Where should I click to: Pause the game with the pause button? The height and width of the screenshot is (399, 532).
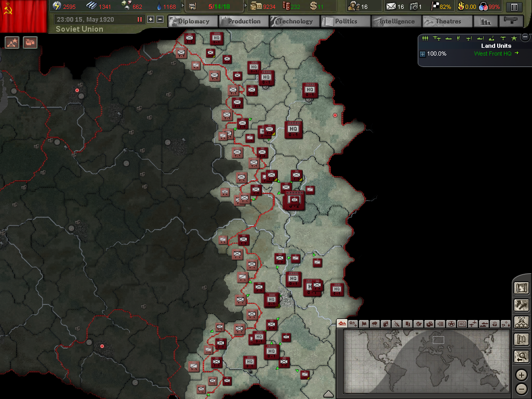tap(139, 19)
